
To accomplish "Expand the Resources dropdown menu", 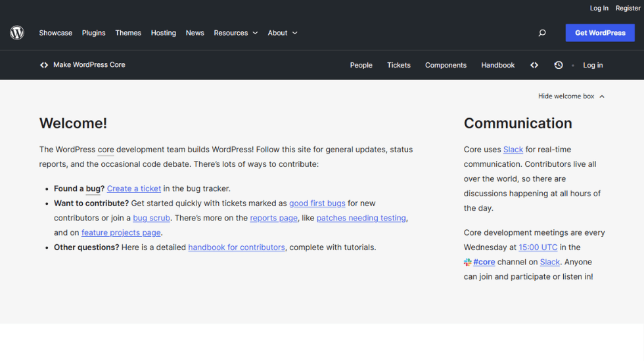I will (x=236, y=33).
